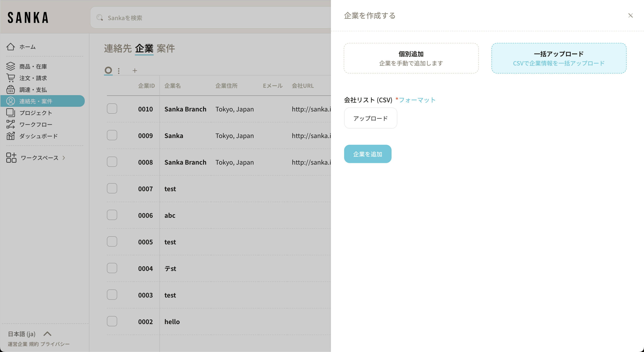This screenshot has height=352, width=644.
Task: Open the フォーマット link
Action: 417,100
